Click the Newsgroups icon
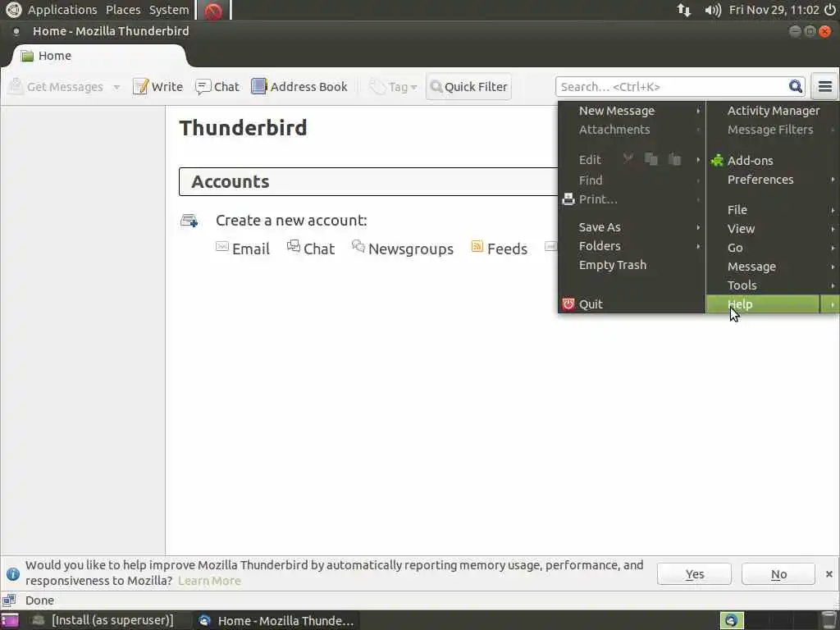The width and height of the screenshot is (840, 630). 358,246
